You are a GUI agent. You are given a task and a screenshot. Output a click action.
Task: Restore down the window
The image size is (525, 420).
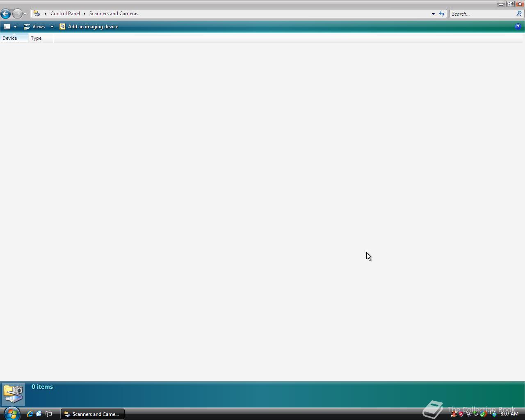510,4
